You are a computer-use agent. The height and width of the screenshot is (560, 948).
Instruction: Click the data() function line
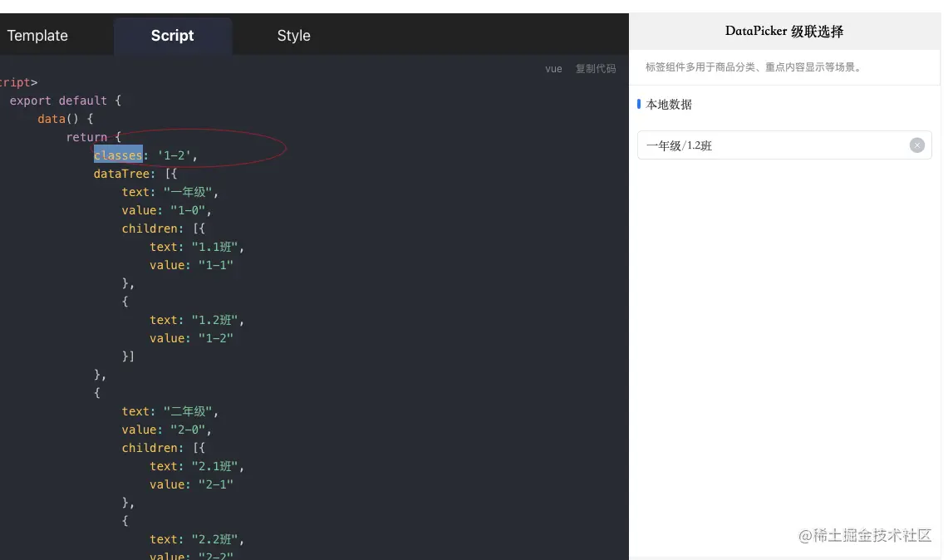66,119
